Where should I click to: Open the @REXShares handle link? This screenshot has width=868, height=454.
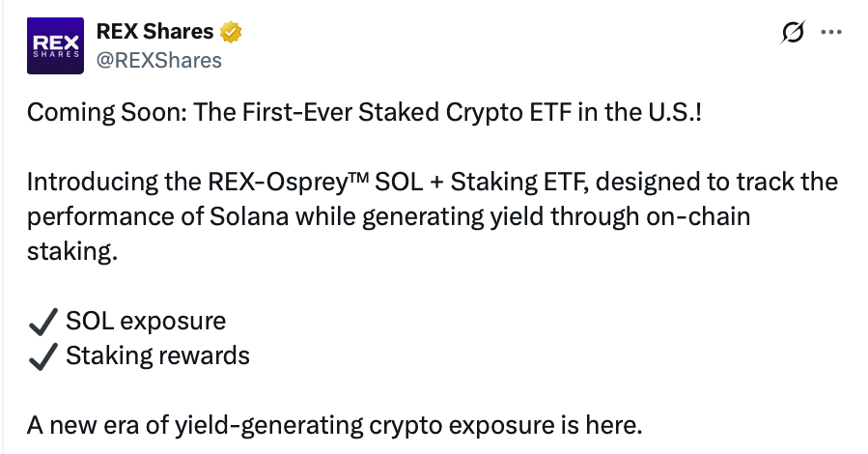tap(158, 60)
